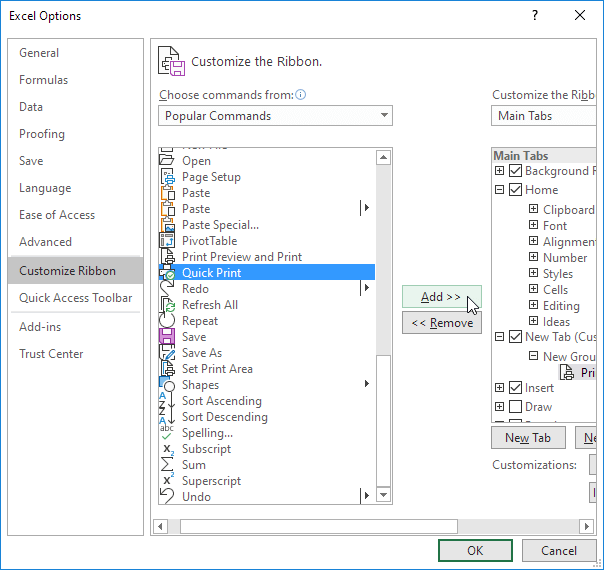Image resolution: width=604 pixels, height=570 pixels.
Task: Toggle the Insert tab checkbox
Action: (515, 388)
